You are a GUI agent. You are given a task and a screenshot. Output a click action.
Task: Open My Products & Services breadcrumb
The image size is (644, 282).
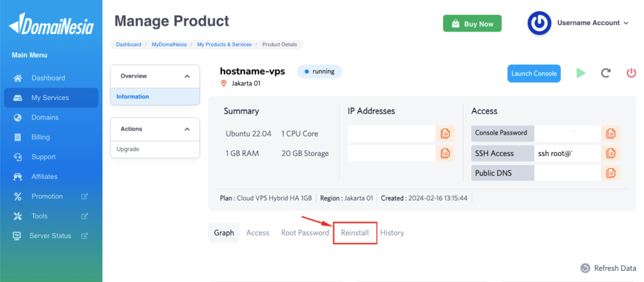(225, 45)
